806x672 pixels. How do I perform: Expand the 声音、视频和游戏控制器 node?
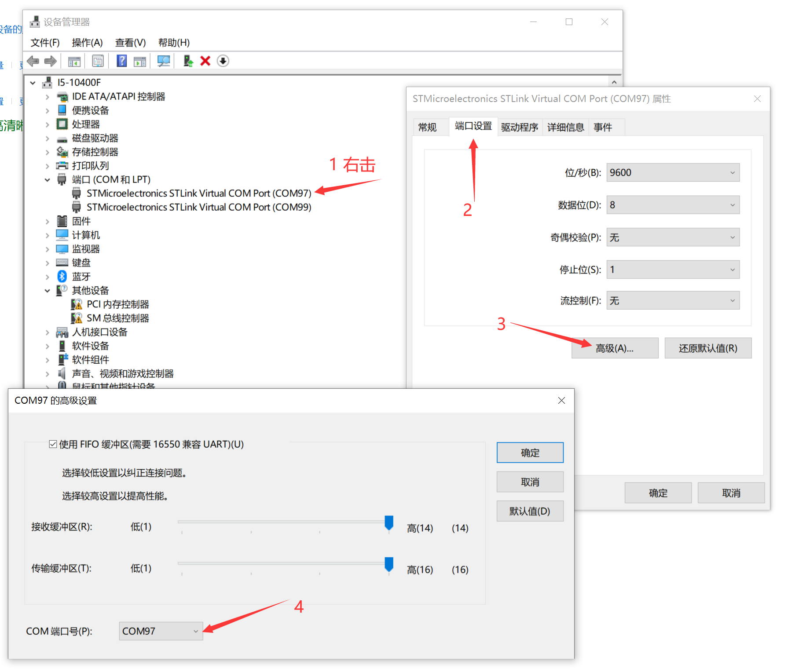click(47, 374)
